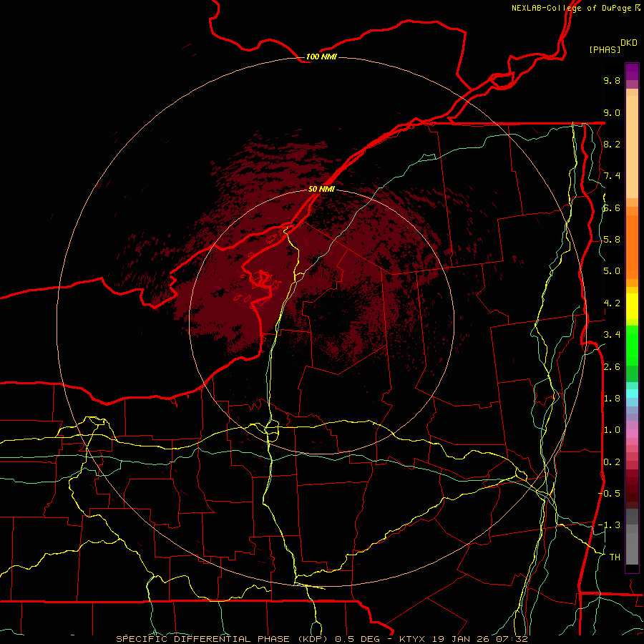Click the 100 NMI range ring label

click(321, 57)
